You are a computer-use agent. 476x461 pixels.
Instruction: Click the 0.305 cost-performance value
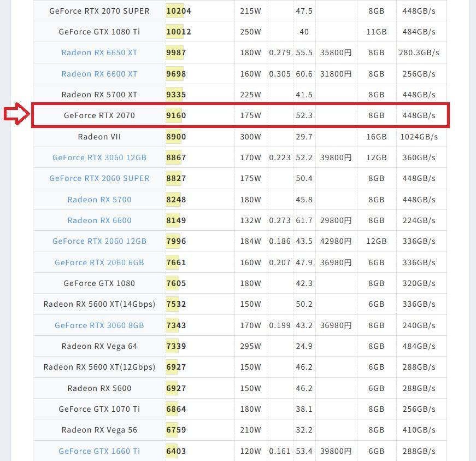(x=280, y=74)
